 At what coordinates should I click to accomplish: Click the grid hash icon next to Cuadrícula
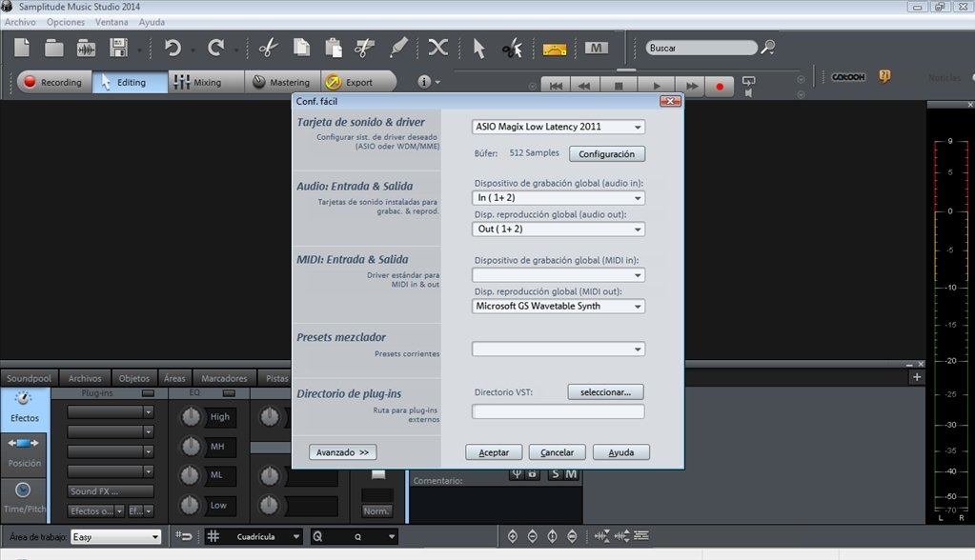tap(213, 536)
